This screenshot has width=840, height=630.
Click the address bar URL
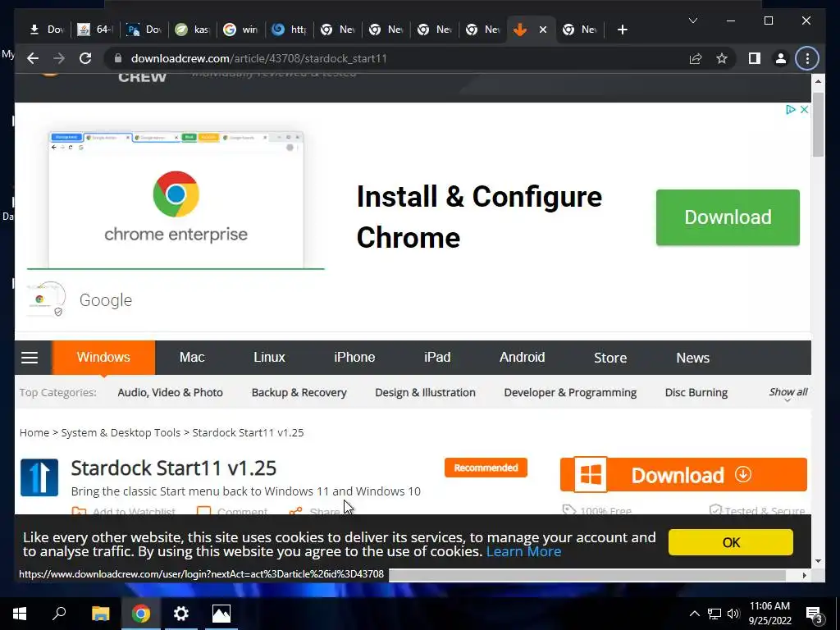258,58
